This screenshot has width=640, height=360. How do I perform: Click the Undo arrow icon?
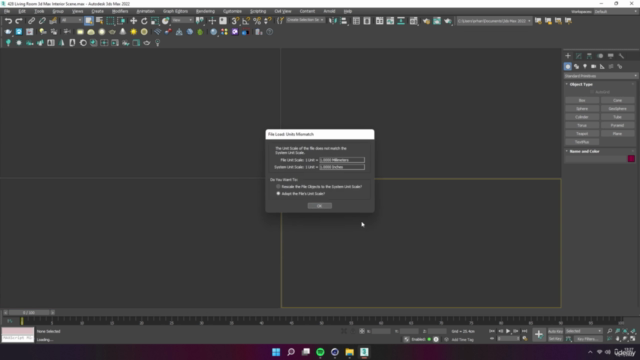pyautogui.click(x=8, y=21)
